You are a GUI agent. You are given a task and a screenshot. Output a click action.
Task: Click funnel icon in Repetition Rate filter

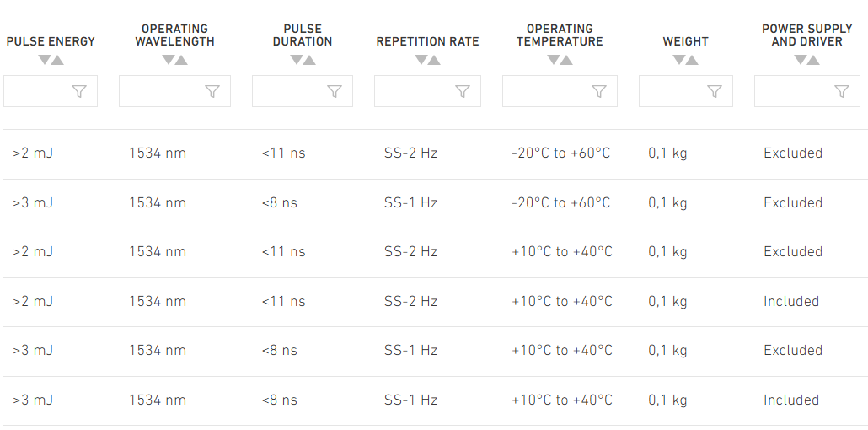pyautogui.click(x=463, y=91)
